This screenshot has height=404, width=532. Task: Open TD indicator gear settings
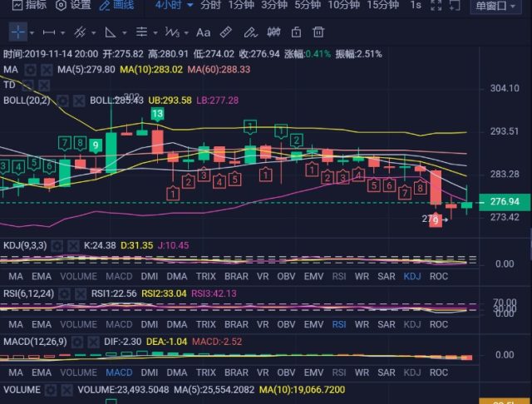point(27,85)
